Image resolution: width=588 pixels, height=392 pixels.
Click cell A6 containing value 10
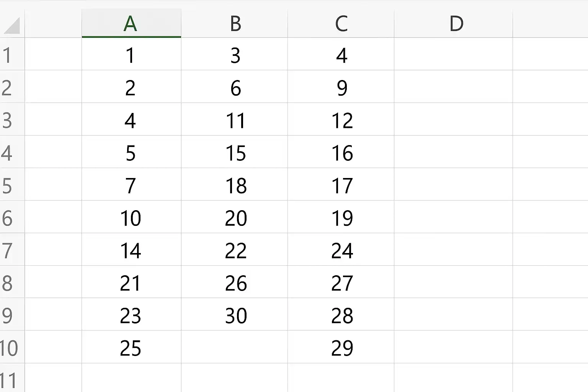click(x=131, y=218)
